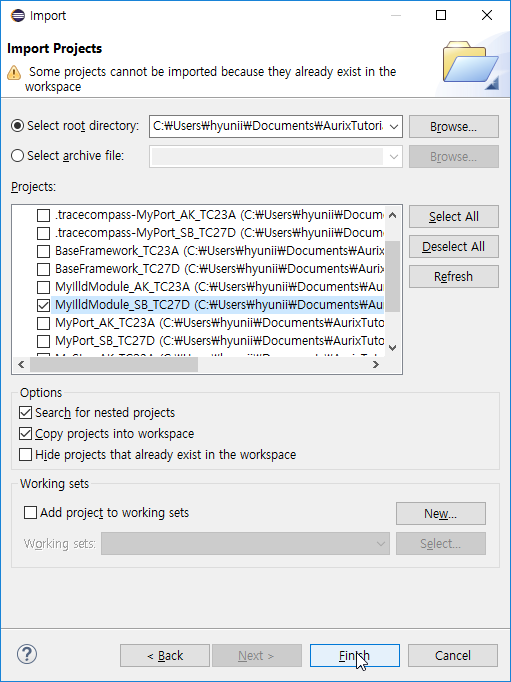Close the Import dialog window
This screenshot has height=682, width=511.
coord(487,15)
